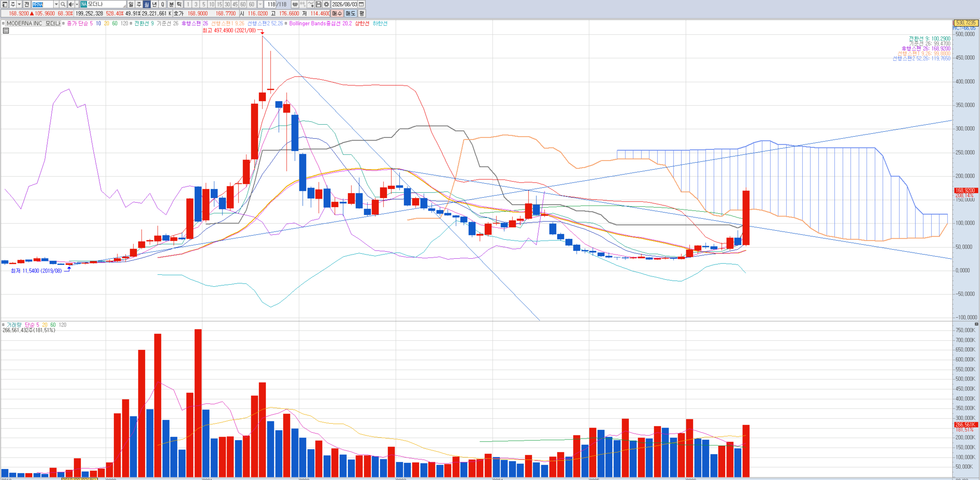Click the red 168.9200 current price tag
Viewport: 980px width, 480px height.
[x=965, y=190]
